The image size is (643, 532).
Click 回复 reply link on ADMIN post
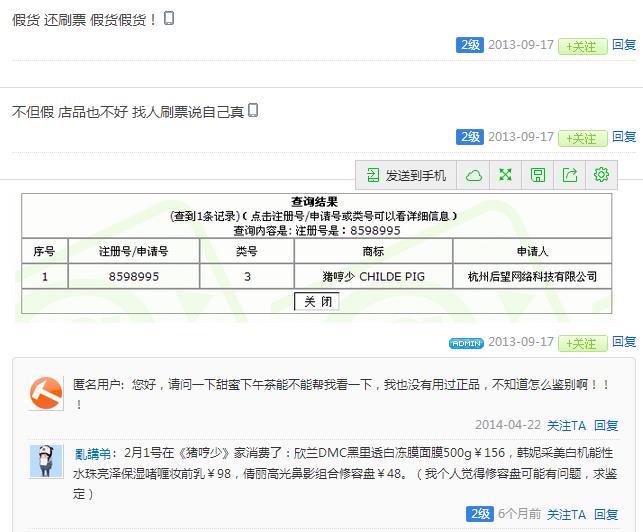point(624,342)
